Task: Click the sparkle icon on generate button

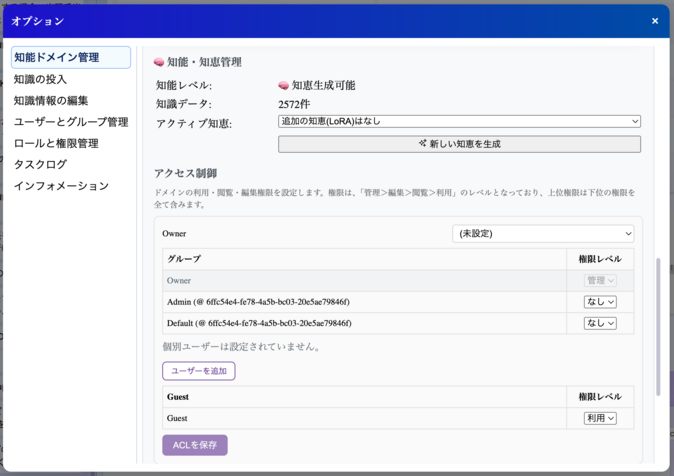Action: tap(423, 144)
